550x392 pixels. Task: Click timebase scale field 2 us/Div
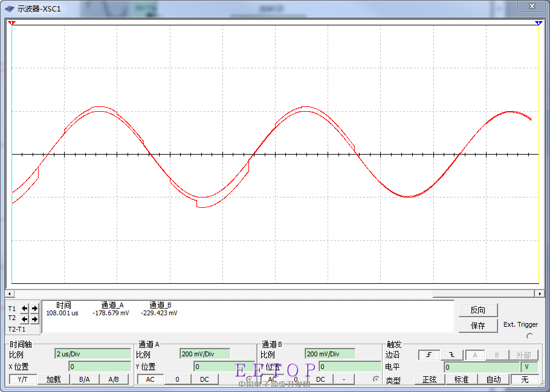pyautogui.click(x=93, y=354)
